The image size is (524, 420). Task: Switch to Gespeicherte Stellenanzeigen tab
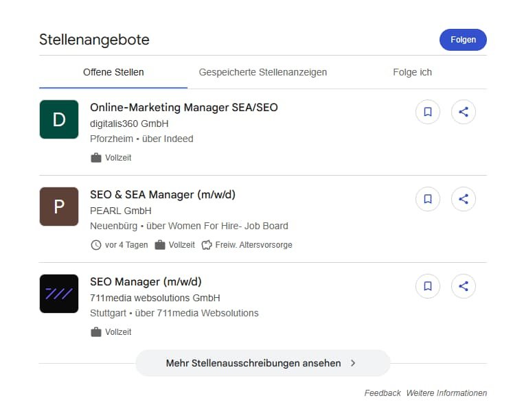[x=262, y=72]
